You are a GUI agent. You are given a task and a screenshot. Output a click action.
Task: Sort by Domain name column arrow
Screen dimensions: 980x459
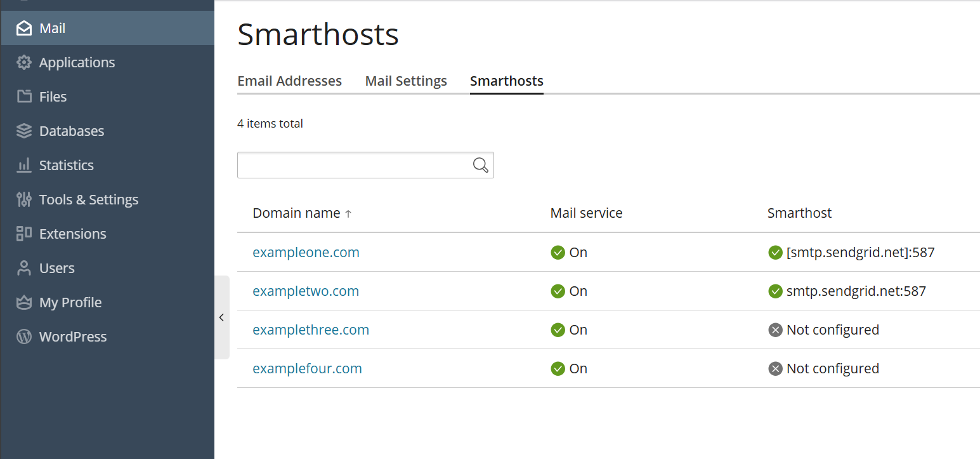(x=348, y=213)
